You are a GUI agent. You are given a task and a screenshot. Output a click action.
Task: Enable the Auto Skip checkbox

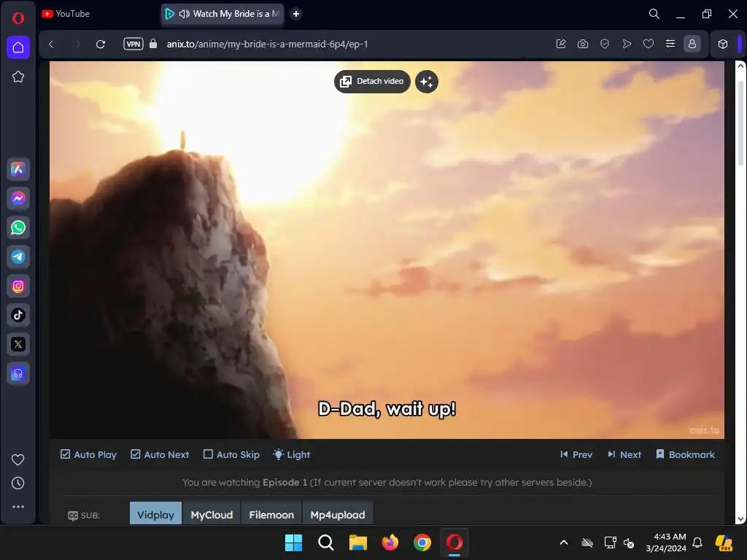click(231, 454)
